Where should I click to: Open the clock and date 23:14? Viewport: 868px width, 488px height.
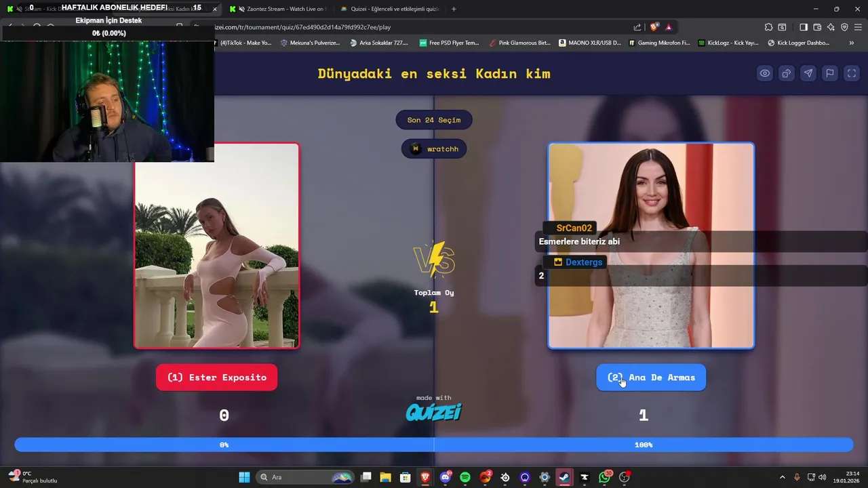coord(847,477)
